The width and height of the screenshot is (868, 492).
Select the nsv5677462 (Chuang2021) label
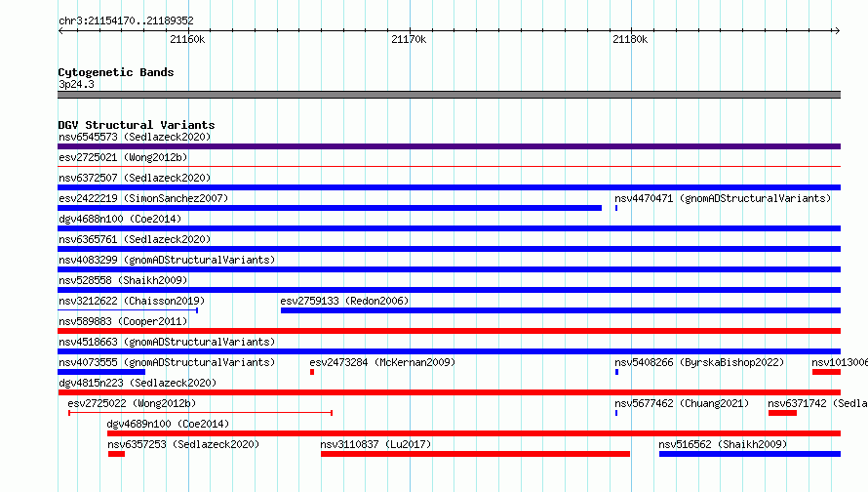[x=682, y=403]
